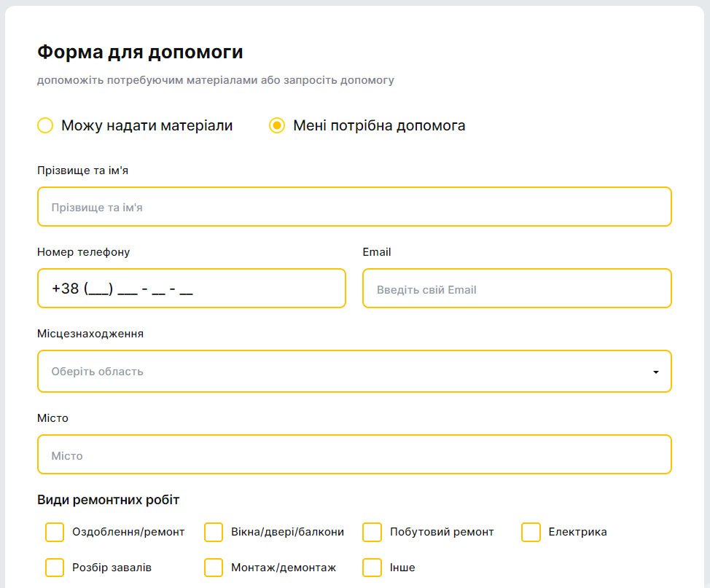This screenshot has height=588, width=710.
Task: Click the Email input field
Action: click(x=517, y=289)
